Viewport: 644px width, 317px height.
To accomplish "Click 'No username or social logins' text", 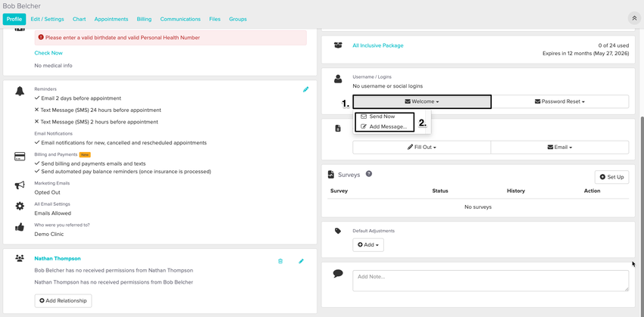I will click(388, 86).
